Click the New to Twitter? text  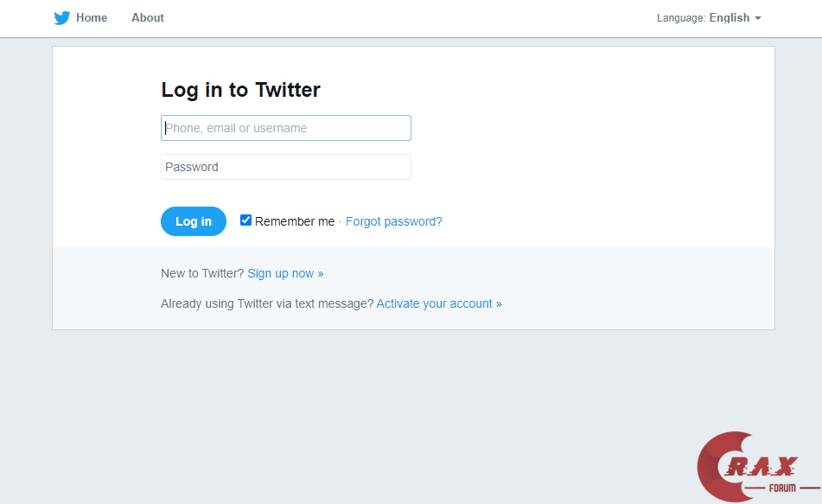click(202, 273)
